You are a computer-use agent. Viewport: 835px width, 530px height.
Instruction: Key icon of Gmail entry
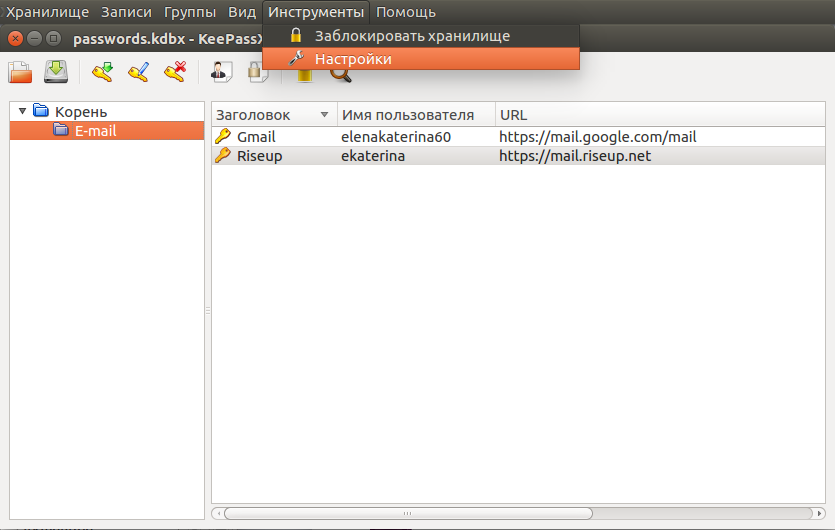223,136
